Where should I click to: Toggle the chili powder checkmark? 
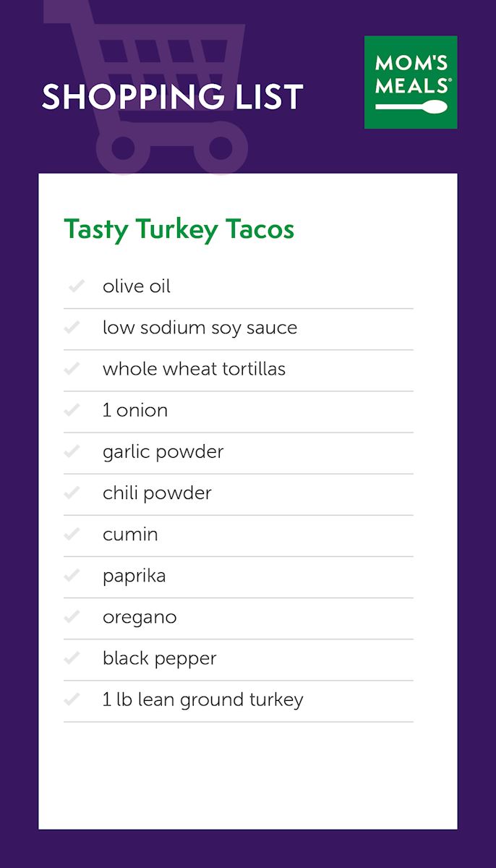74,493
